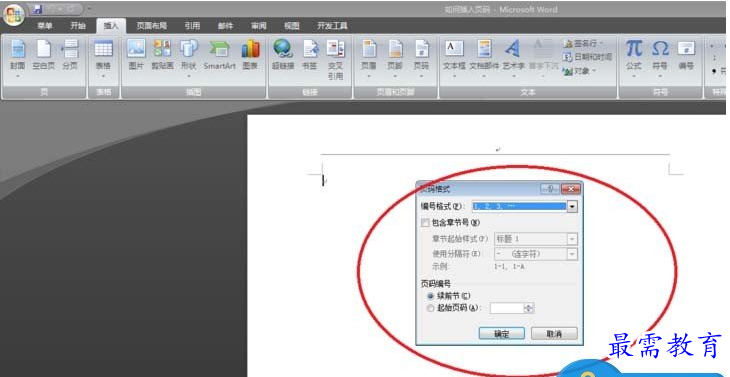This screenshot has width=730, height=377.
Task: Cancel the dialog with 取消
Action: [x=554, y=334]
